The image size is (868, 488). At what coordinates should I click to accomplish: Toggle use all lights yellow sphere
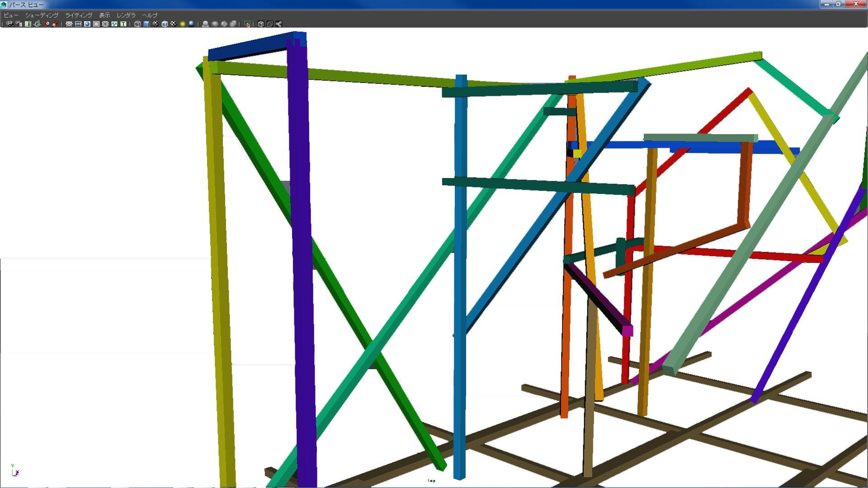click(x=183, y=24)
